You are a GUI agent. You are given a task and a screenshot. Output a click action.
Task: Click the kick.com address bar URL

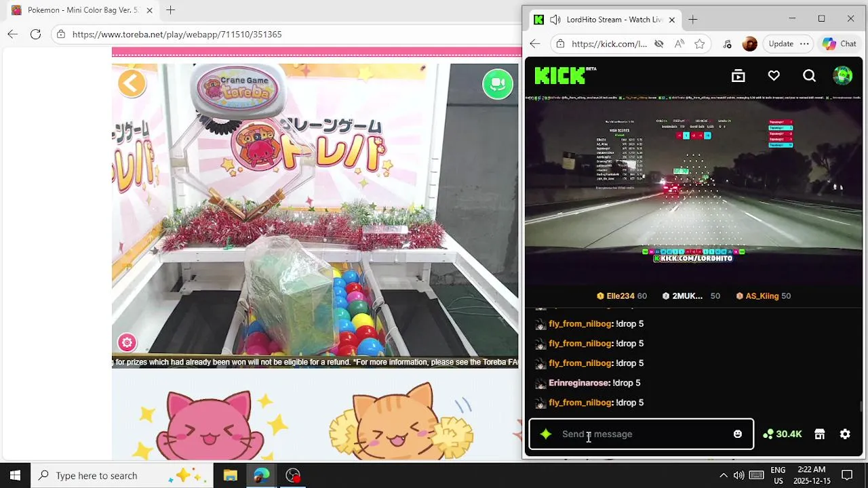point(609,44)
